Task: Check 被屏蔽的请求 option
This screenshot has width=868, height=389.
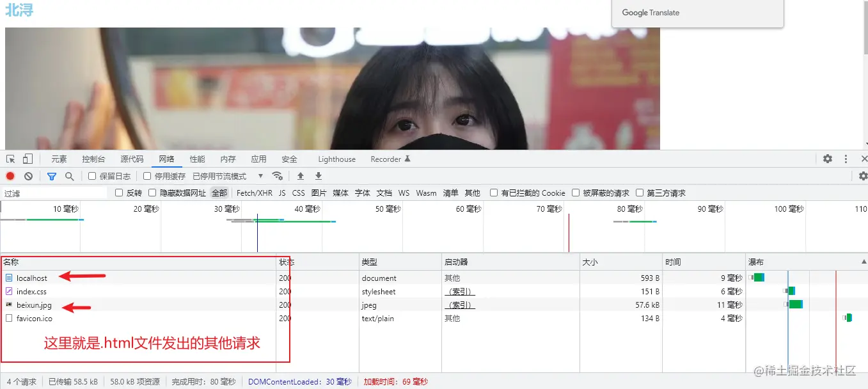Action: (576, 193)
